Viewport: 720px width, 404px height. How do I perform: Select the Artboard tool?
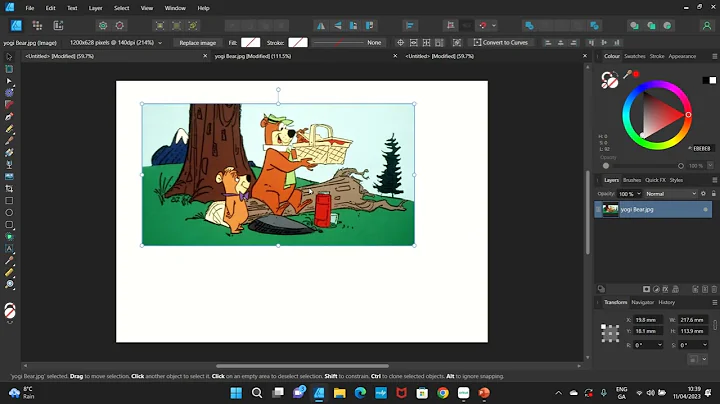point(9,69)
